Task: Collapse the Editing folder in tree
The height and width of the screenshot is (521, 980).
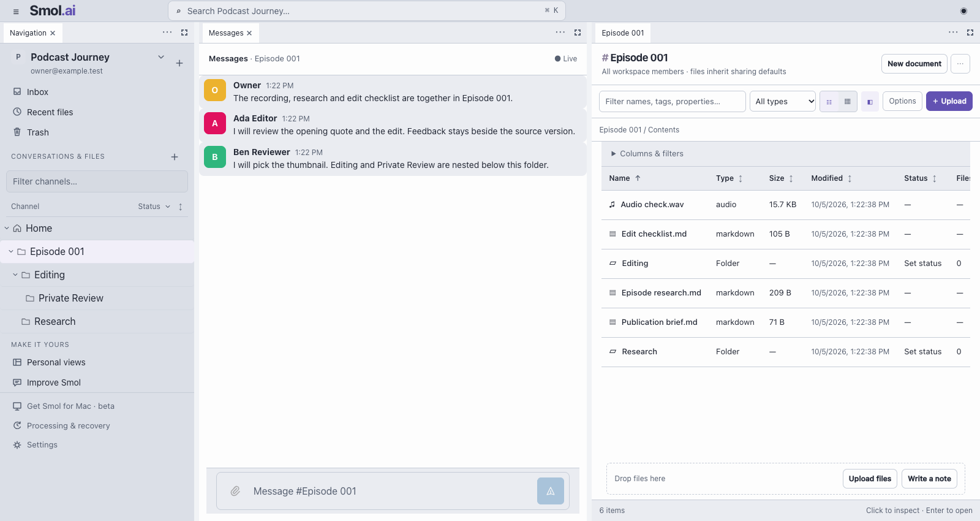Action: 15,275
